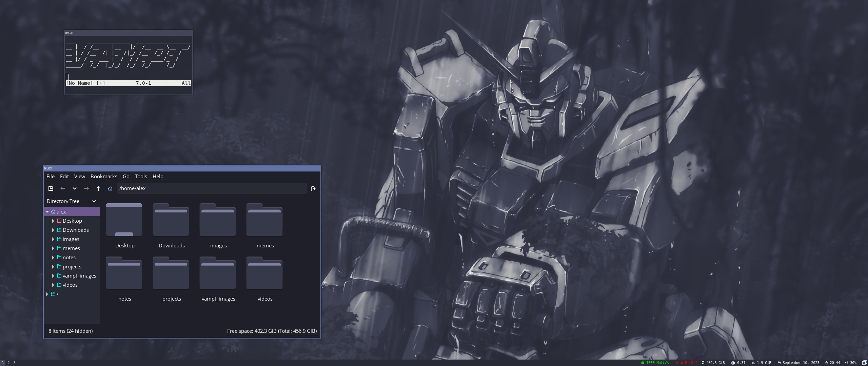Open the Bookmarks menu
Image resolution: width=868 pixels, height=366 pixels.
(x=104, y=177)
